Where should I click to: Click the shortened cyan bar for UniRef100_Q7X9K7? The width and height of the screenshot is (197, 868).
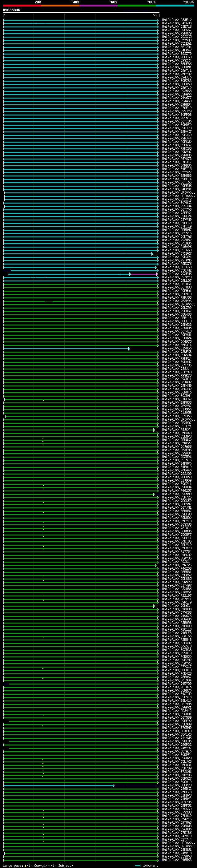click(78, 254)
